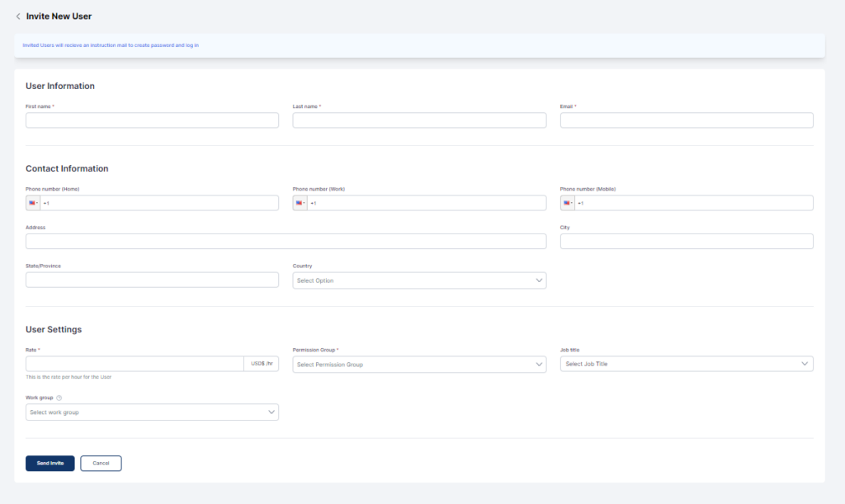Open the Select Permission Group dropdown
The image size is (845, 504).
click(419, 365)
